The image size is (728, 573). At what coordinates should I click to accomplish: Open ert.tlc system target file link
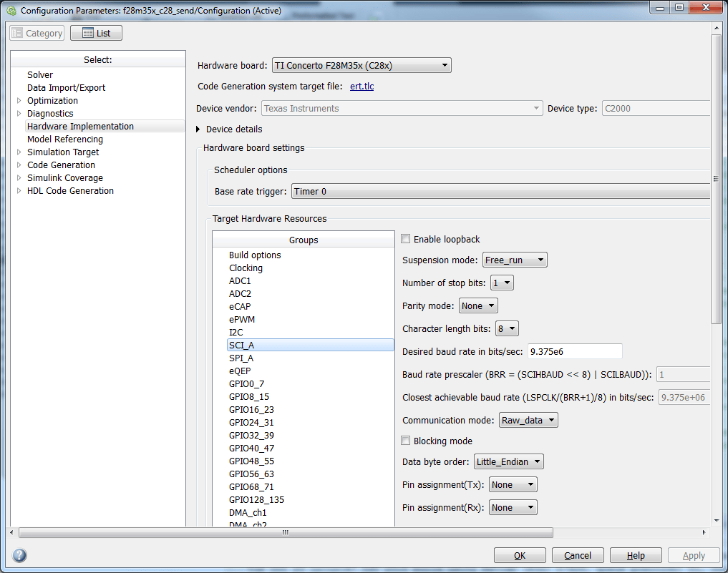click(x=361, y=87)
